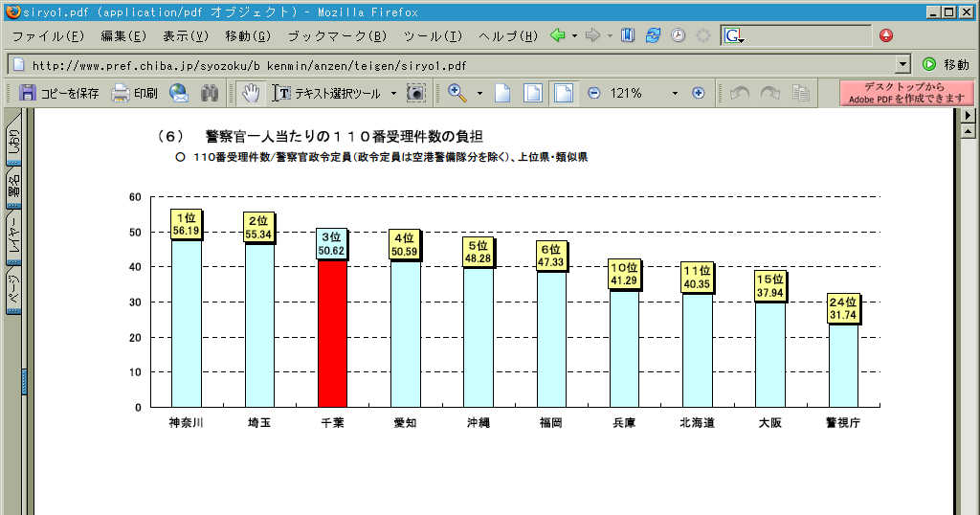
Task: Click the Firefox reload button
Action: (653, 35)
